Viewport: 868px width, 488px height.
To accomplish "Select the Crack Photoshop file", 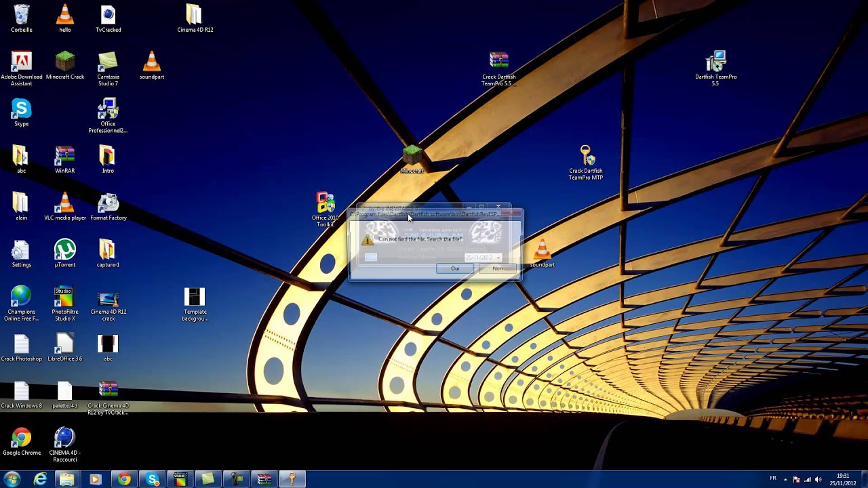I will 22,348.
